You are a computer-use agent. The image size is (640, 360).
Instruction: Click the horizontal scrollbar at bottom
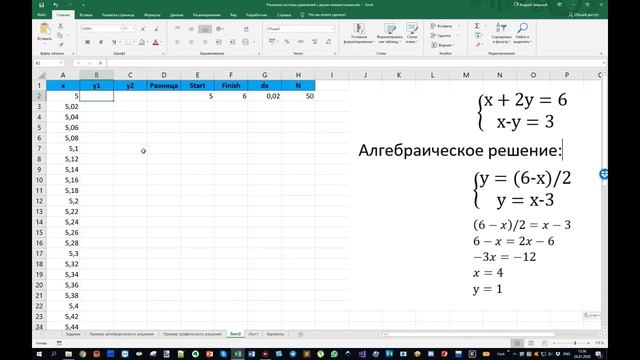point(471,334)
